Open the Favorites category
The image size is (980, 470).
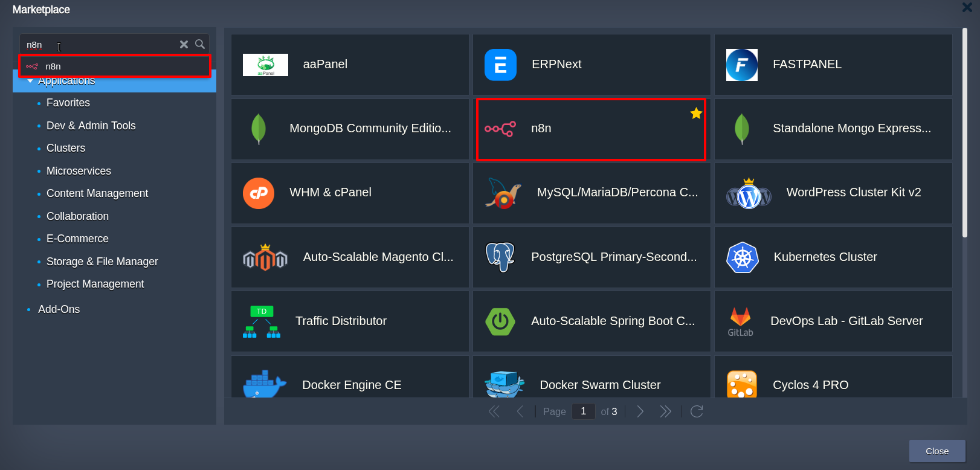68,103
